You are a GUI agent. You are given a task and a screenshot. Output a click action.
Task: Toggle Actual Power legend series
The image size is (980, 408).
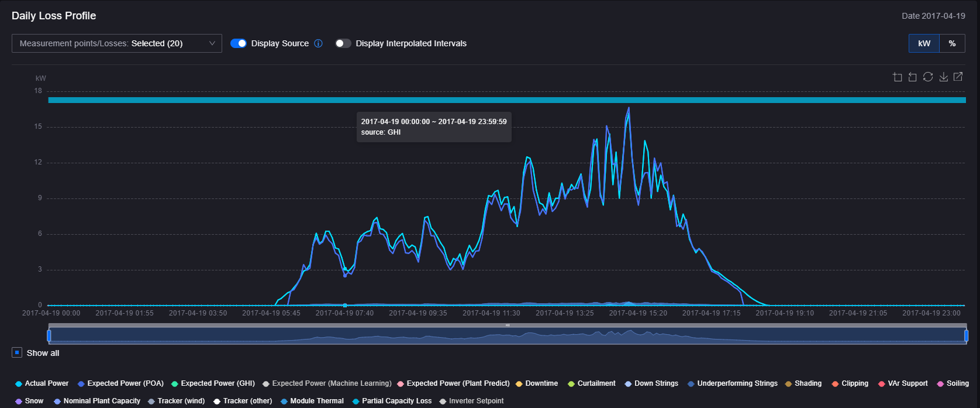(42, 383)
